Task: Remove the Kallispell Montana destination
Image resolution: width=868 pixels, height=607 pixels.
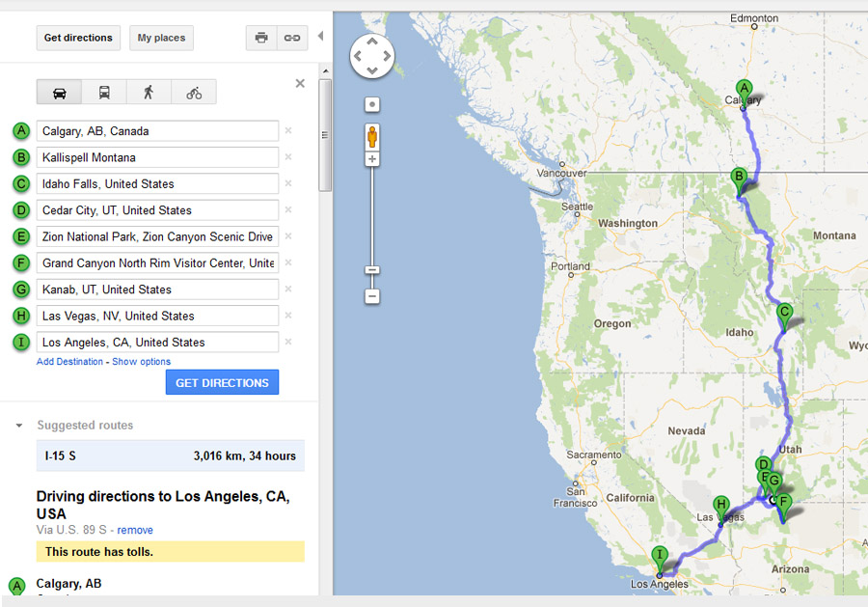Action: [287, 157]
